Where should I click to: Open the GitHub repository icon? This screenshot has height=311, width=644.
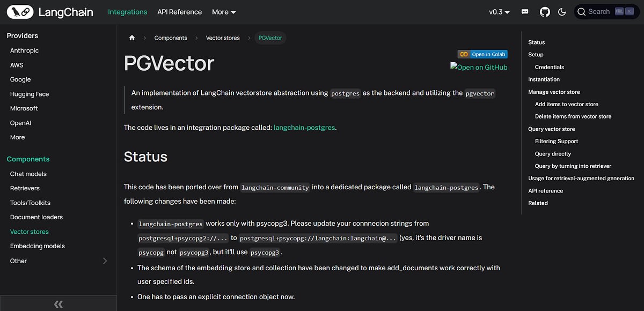point(545,12)
